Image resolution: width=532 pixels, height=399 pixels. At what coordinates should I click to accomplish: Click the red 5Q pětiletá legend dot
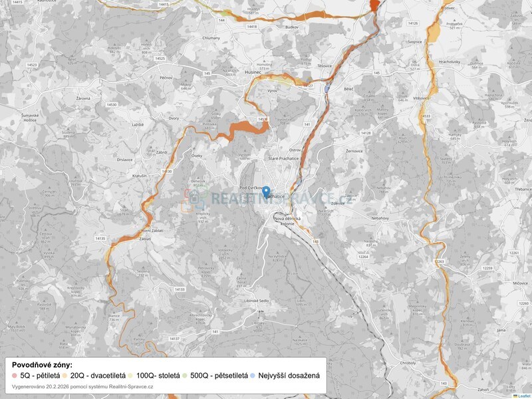click(x=15, y=376)
